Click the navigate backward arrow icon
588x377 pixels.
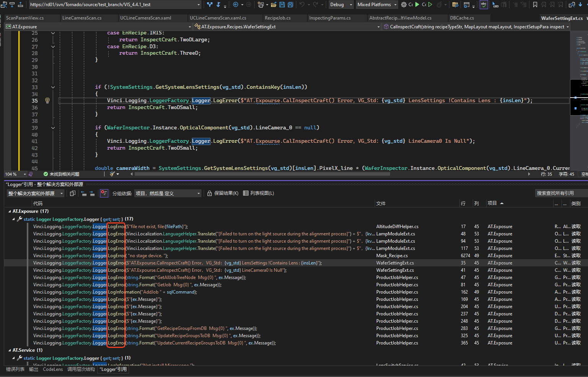click(x=236, y=5)
